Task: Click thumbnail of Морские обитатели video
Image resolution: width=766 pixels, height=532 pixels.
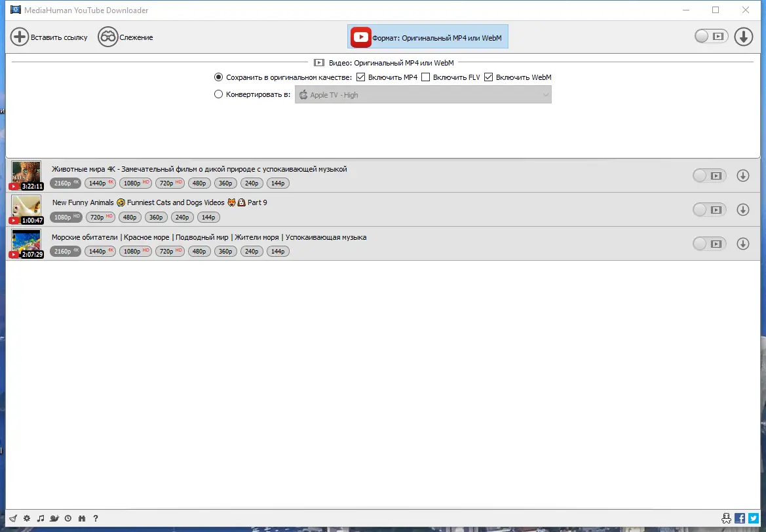Action: 26,244
